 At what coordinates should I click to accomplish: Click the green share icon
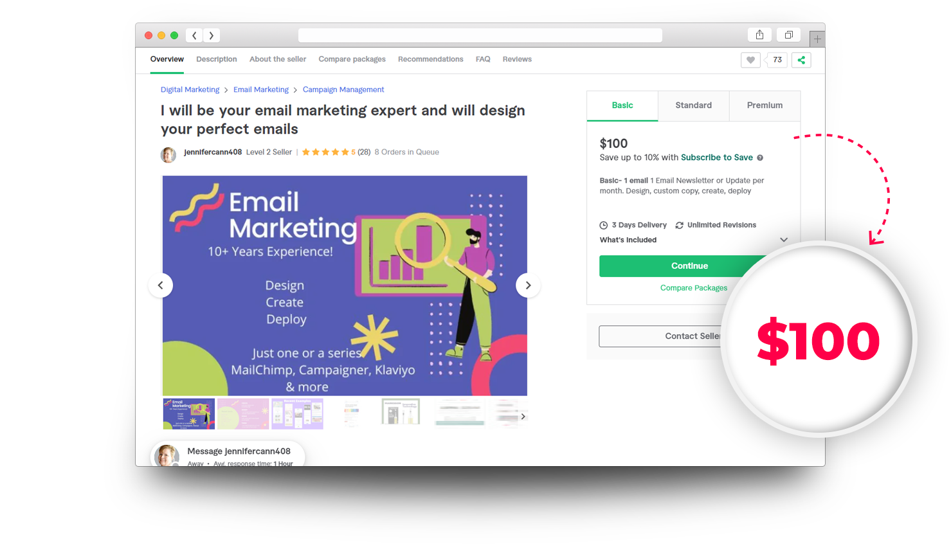[801, 60]
